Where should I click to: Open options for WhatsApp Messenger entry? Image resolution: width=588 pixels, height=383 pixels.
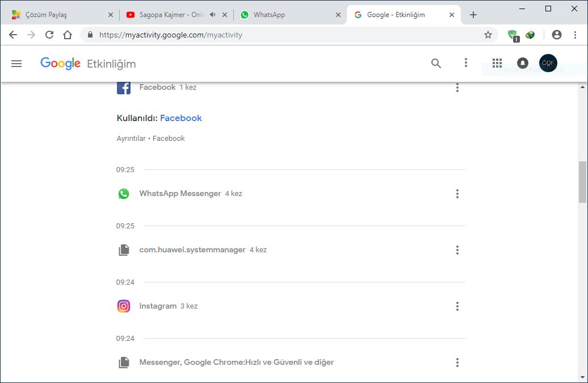[x=457, y=194]
